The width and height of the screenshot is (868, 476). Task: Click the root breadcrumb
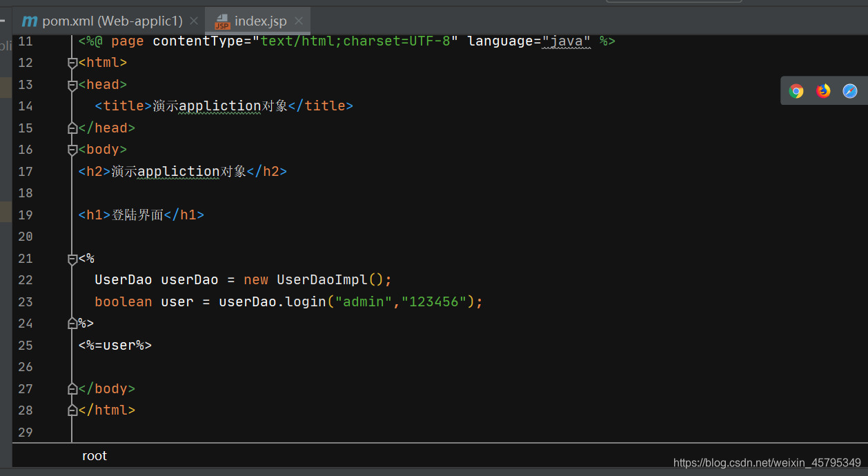(95, 456)
